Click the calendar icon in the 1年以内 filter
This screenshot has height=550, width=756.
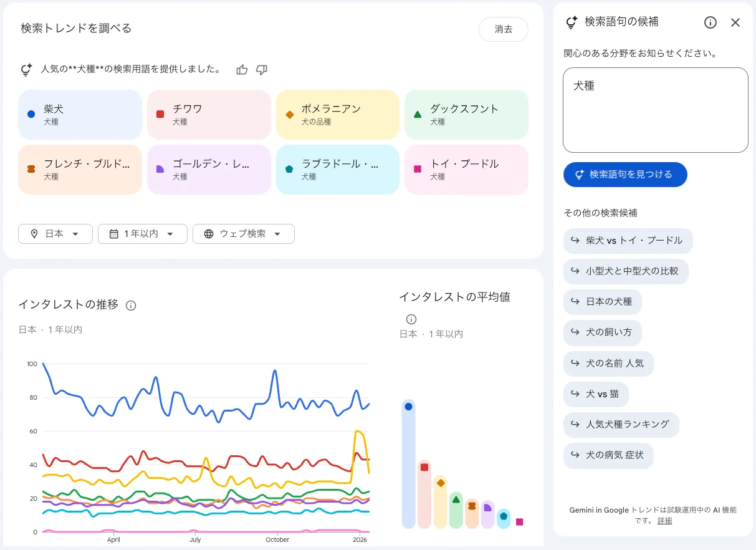tap(113, 234)
